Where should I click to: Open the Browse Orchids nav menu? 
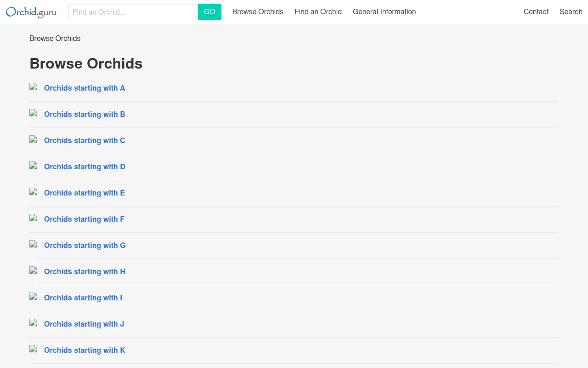(x=258, y=12)
